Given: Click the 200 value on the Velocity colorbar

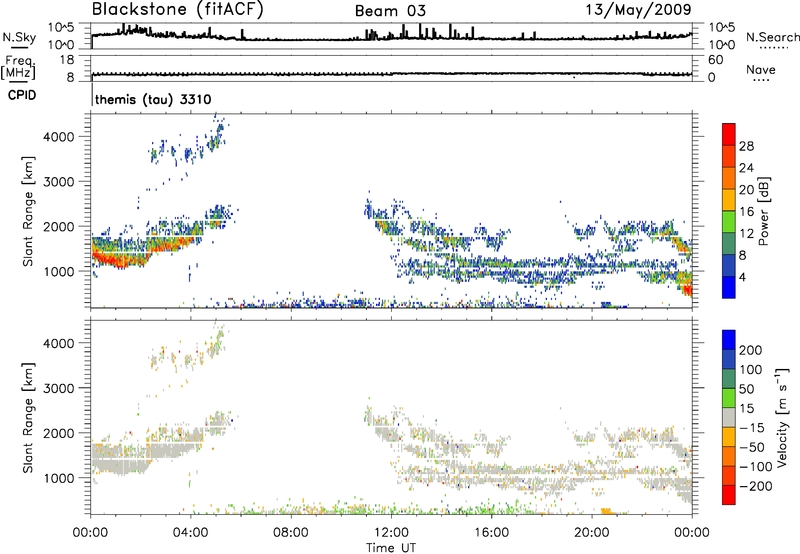Looking at the screenshot, I should (x=751, y=350).
